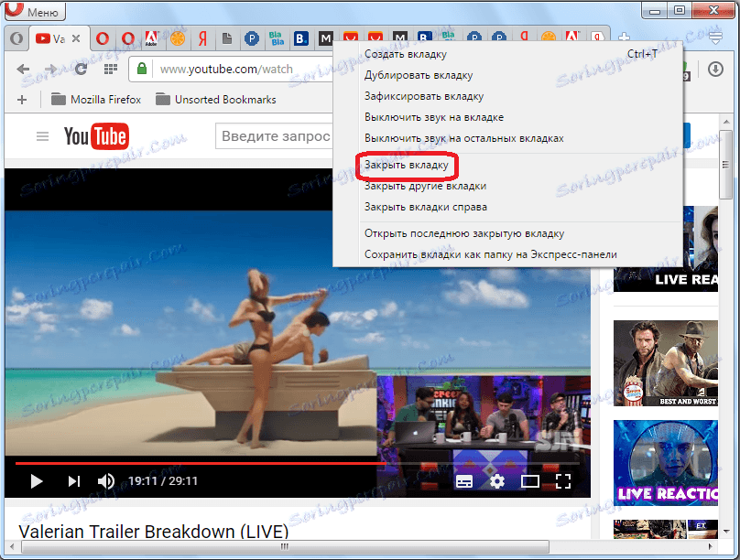
Task: Click the page scroll-down arrow
Action: click(726, 531)
